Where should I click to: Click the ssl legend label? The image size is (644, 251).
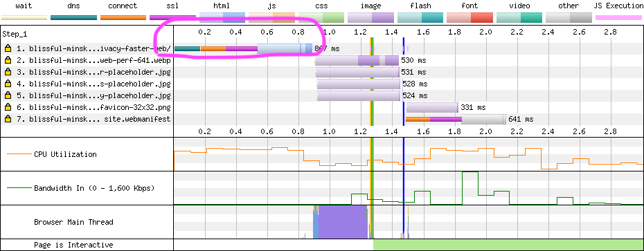point(172,6)
